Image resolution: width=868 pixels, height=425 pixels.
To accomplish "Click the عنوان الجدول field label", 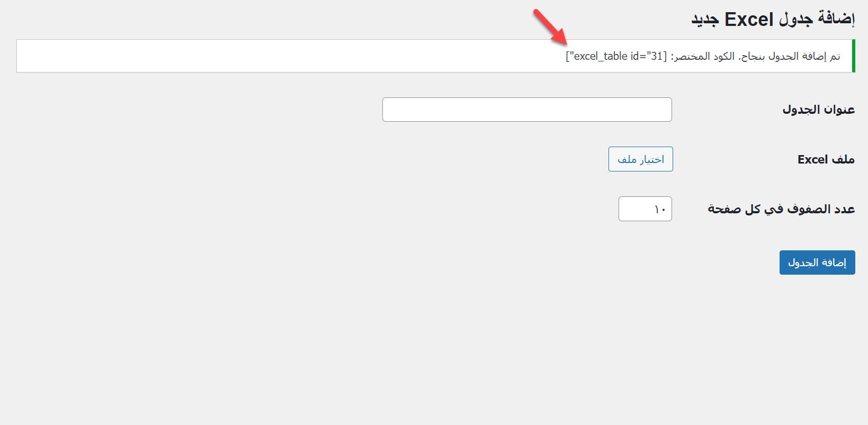I will (818, 110).
